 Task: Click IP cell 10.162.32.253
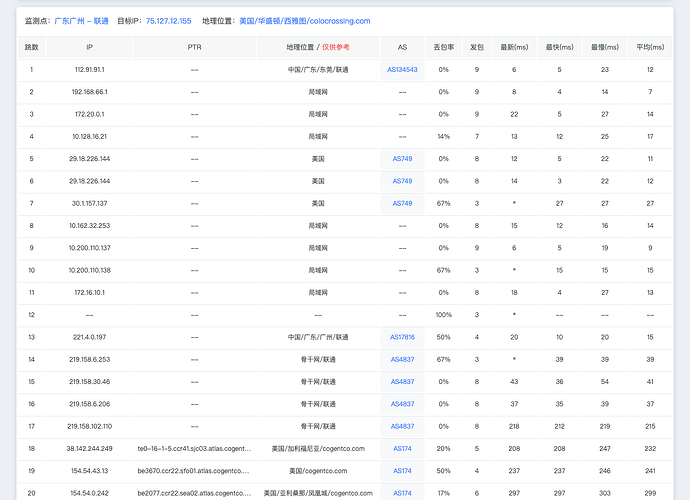click(89, 226)
